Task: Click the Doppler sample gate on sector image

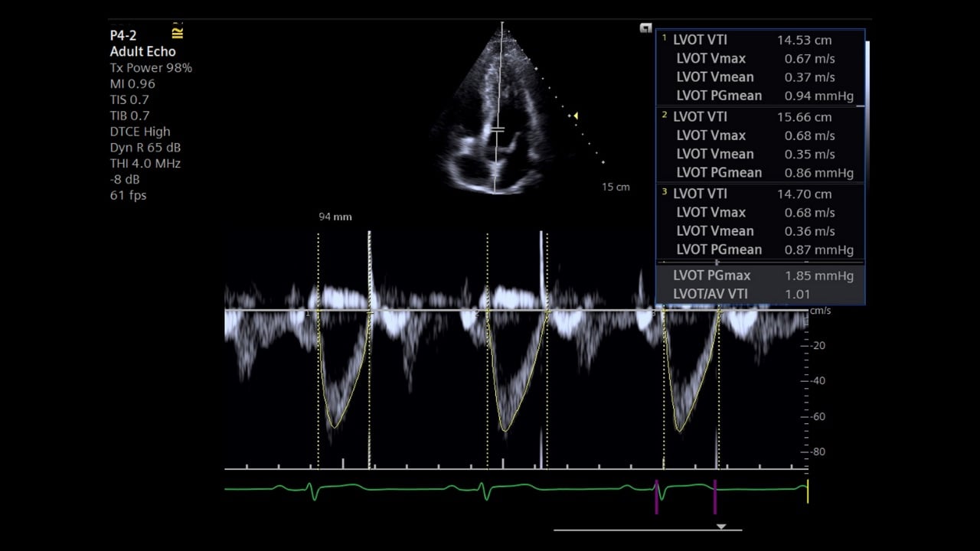Action: click(498, 130)
